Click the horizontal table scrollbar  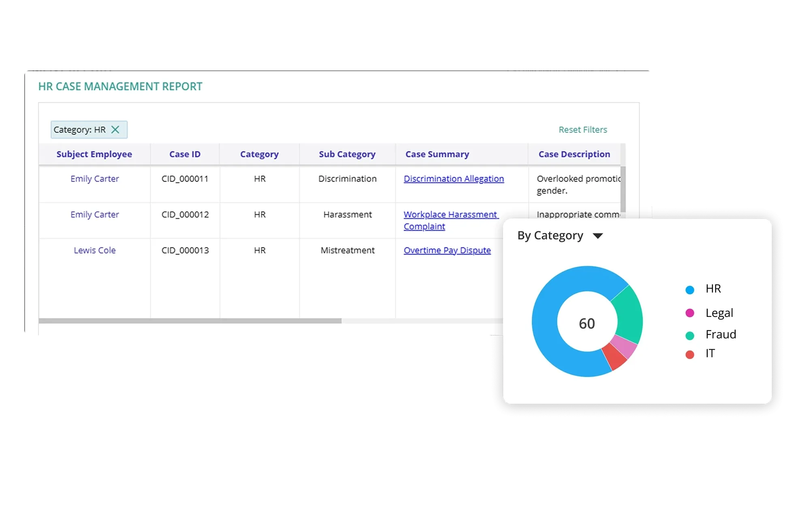(190, 321)
